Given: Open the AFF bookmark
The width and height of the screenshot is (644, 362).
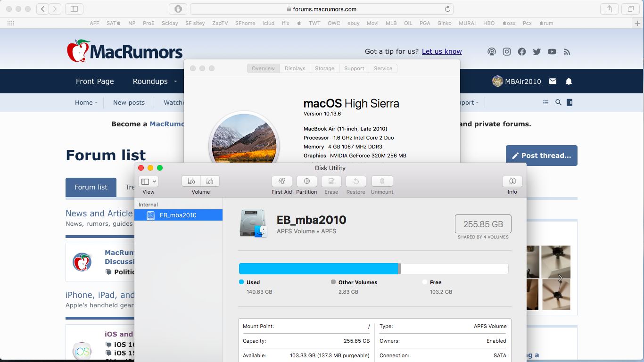Looking at the screenshot, I should click(94, 23).
